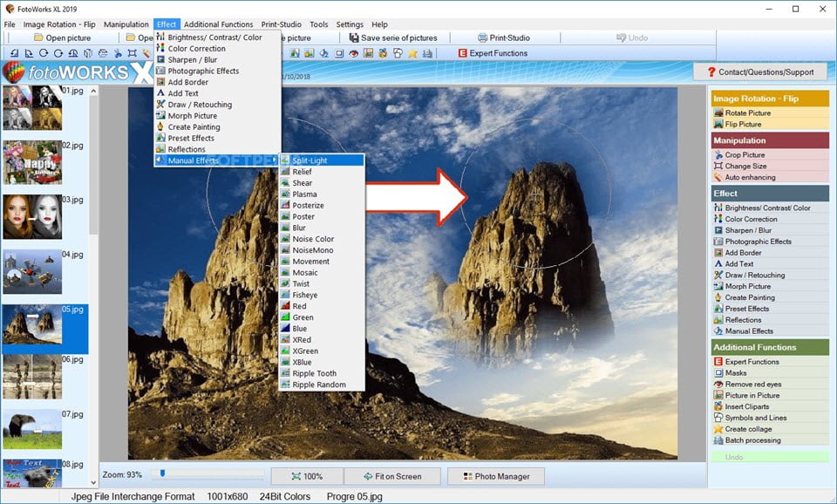Select the 01.jpg thumbnail
Viewport: 837px width, 504px height.
[32, 108]
